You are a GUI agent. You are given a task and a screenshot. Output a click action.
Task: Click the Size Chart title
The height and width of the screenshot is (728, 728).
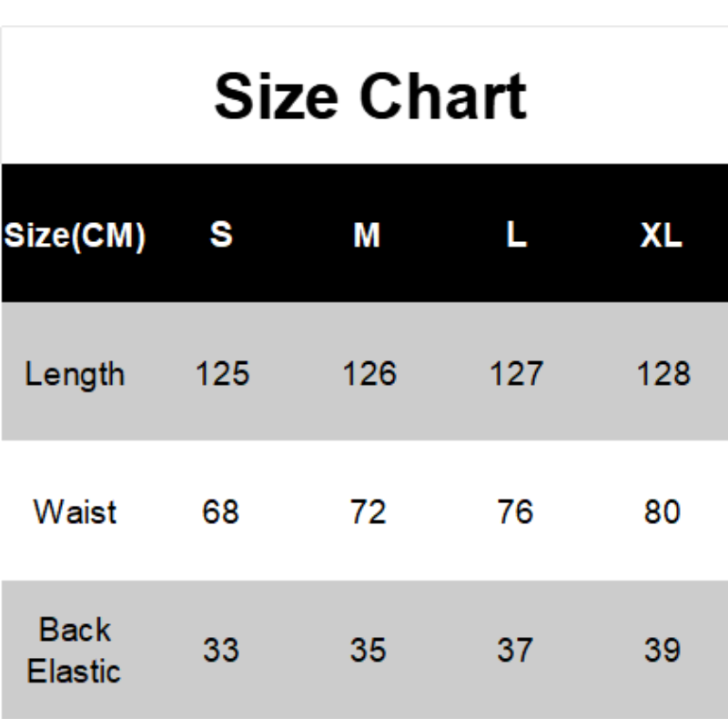pos(369,96)
